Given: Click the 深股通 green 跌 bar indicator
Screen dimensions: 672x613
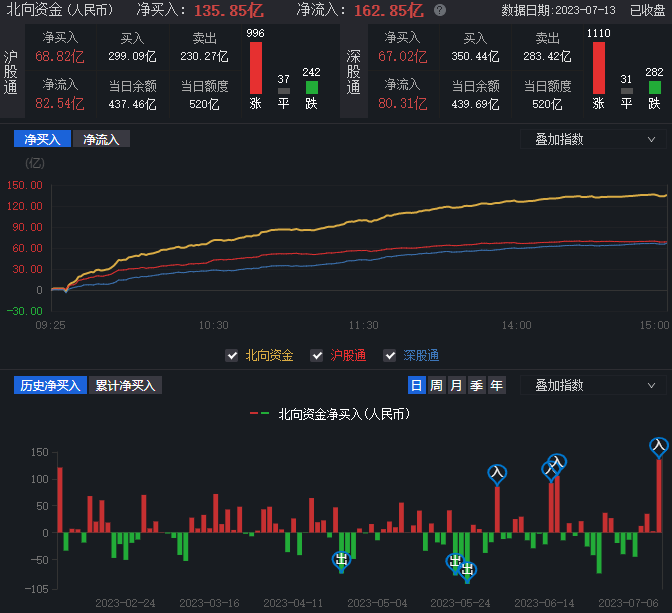Looking at the screenshot, I should (654, 88).
